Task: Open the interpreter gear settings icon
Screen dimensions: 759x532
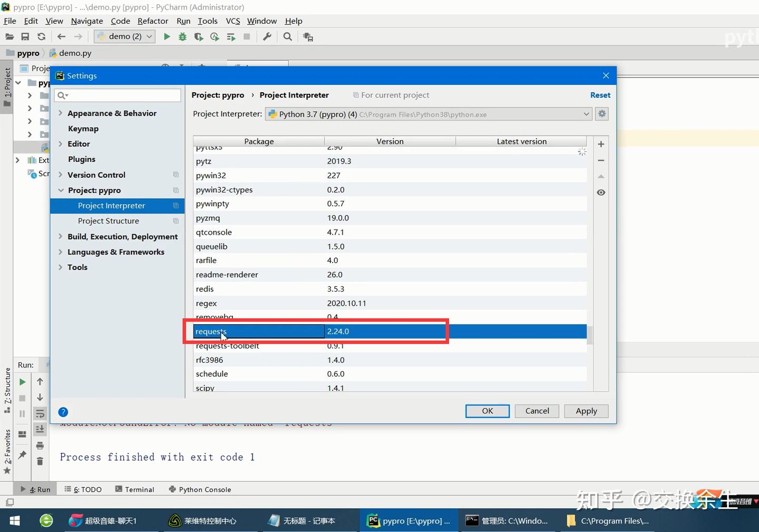Action: [x=601, y=114]
